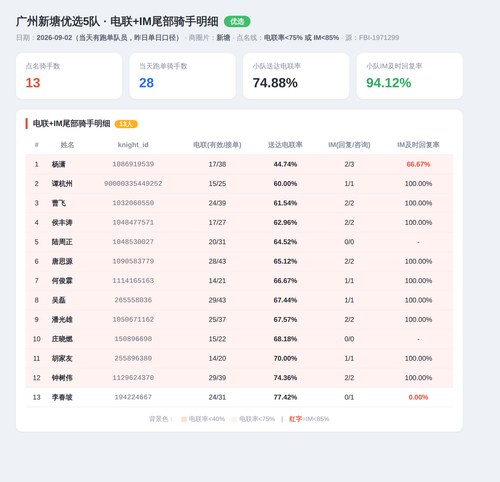Click the 送达电联率 value 64.52%
This screenshot has height=482, width=500.
point(285,242)
